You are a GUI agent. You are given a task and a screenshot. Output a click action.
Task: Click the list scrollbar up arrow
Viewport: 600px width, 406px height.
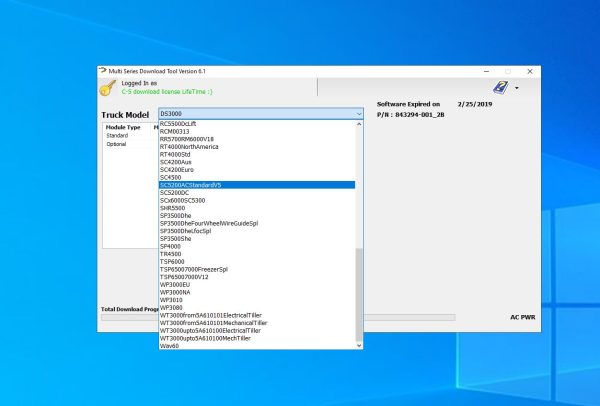pos(359,124)
